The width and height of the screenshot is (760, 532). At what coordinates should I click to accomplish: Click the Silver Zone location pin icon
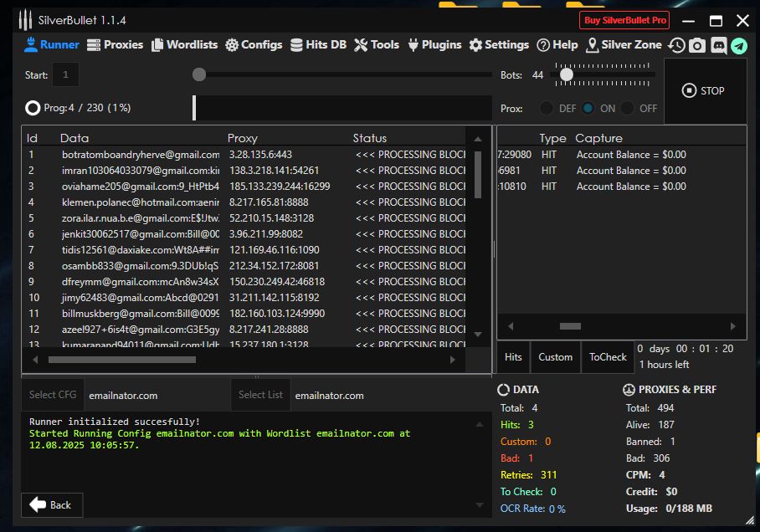pyautogui.click(x=593, y=45)
